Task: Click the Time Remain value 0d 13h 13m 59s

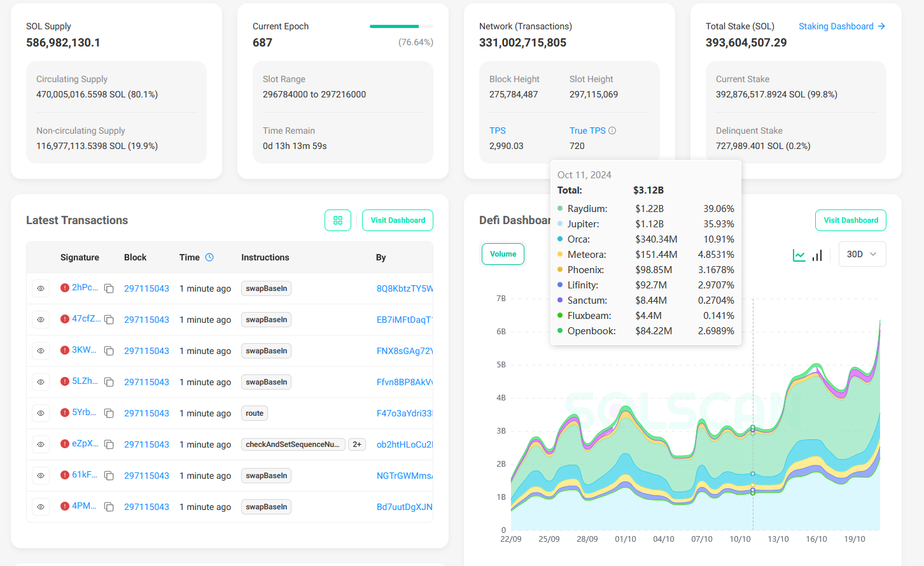Action: [295, 146]
